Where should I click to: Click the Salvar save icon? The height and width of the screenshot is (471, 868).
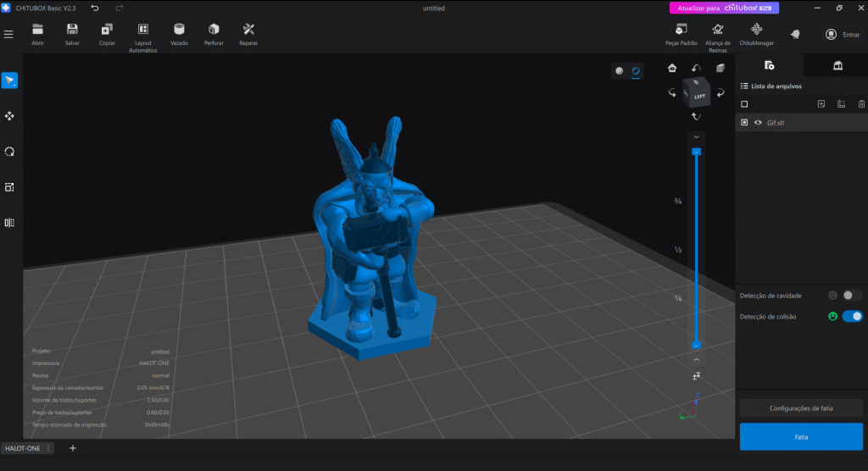pyautogui.click(x=72, y=35)
